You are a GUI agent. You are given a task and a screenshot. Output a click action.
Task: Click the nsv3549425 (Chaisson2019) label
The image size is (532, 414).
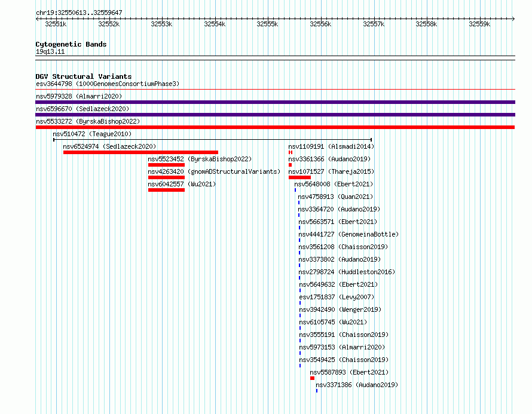pyautogui.click(x=344, y=360)
